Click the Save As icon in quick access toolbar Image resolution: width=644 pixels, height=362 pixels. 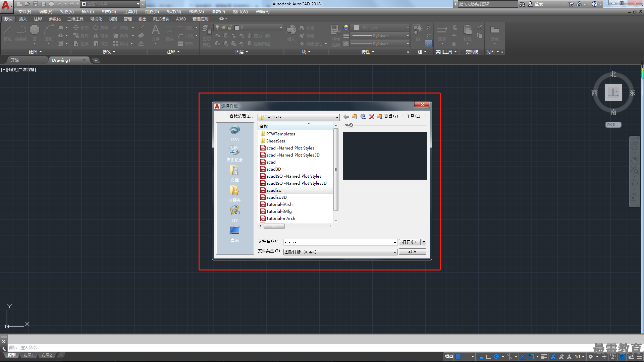[x=43, y=4]
